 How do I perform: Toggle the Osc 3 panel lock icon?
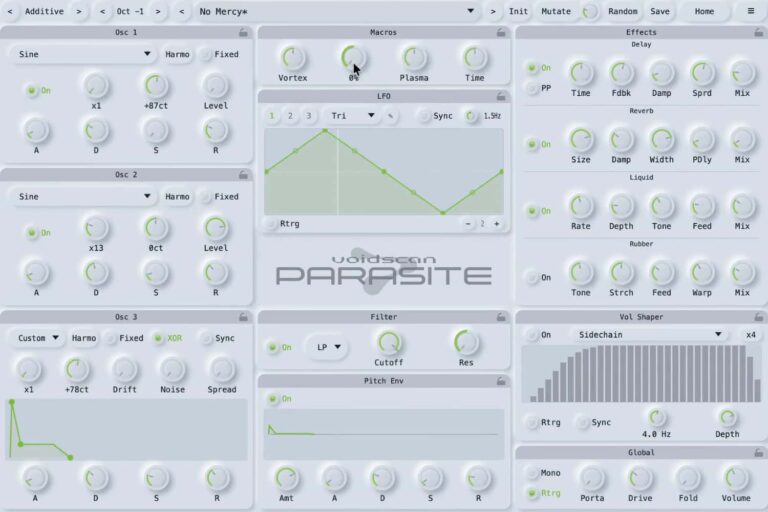243,317
